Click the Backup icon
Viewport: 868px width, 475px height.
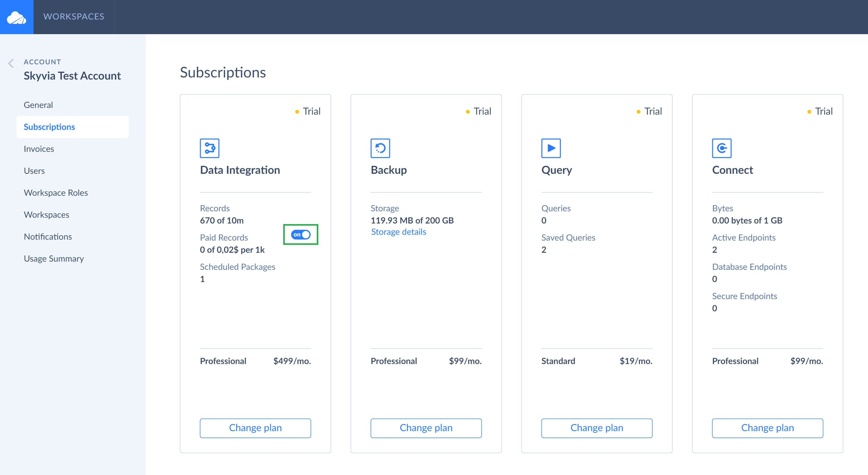tap(380, 148)
